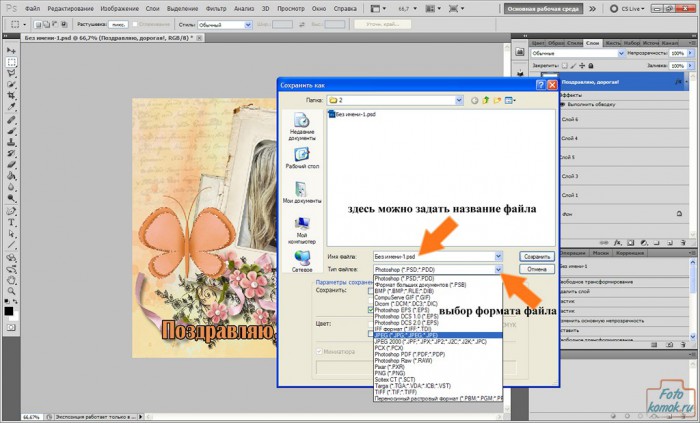The width and height of the screenshot is (700, 423).
Task: Select the Crop tool
Action: [x=10, y=97]
